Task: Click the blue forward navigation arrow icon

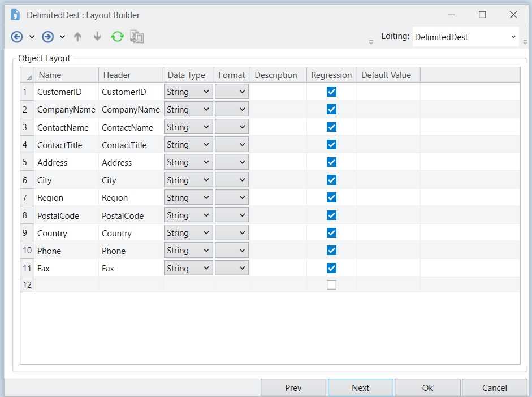Action: point(48,37)
